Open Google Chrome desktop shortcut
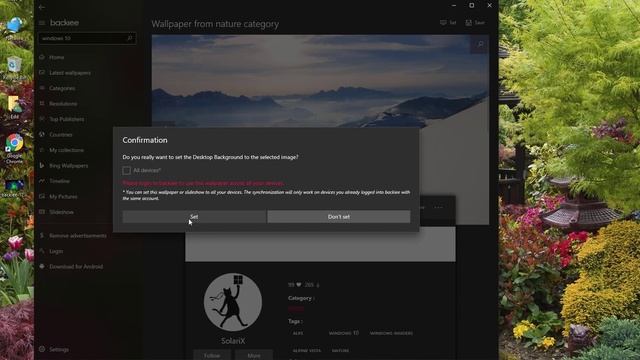 [x=14, y=149]
